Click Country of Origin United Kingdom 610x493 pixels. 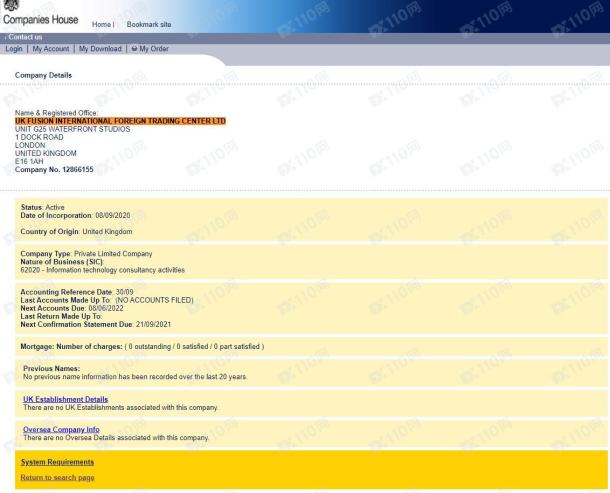click(x=76, y=232)
